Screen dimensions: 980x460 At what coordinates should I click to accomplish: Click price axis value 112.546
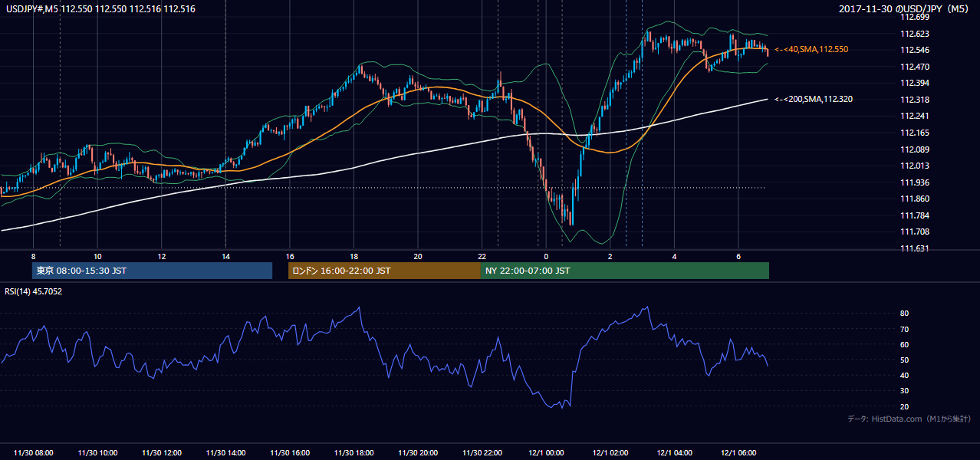tap(916, 50)
